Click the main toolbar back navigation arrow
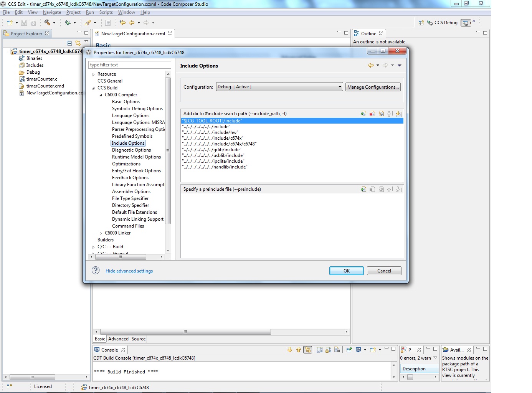 pos(132,23)
